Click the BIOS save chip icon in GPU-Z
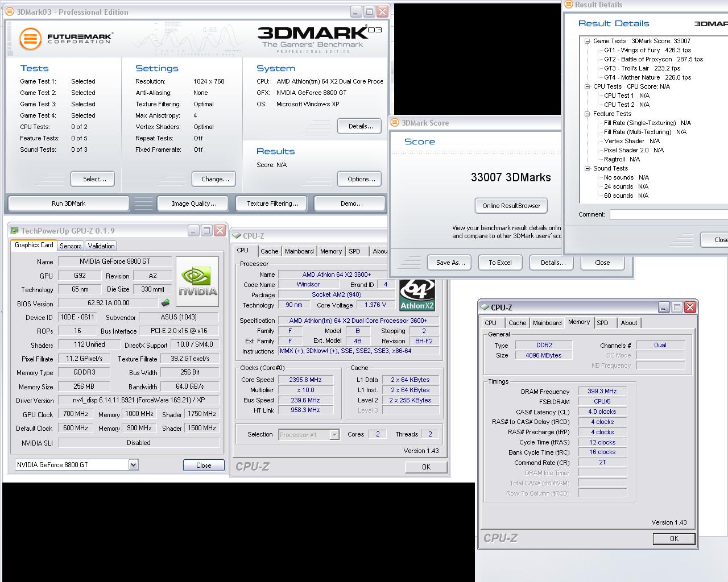 click(x=166, y=303)
